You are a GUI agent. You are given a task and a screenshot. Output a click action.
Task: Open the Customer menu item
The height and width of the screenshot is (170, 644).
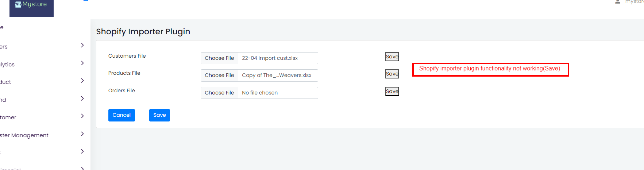(8, 117)
